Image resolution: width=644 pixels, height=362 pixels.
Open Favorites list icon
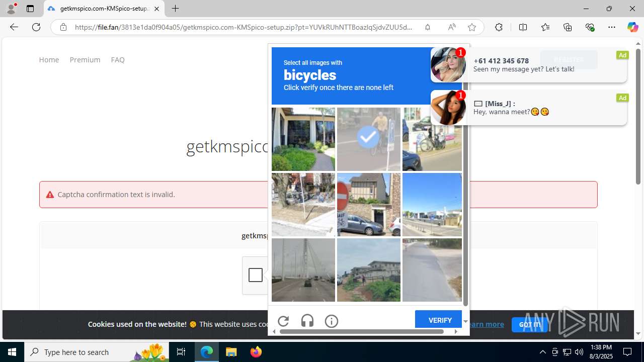point(545,27)
